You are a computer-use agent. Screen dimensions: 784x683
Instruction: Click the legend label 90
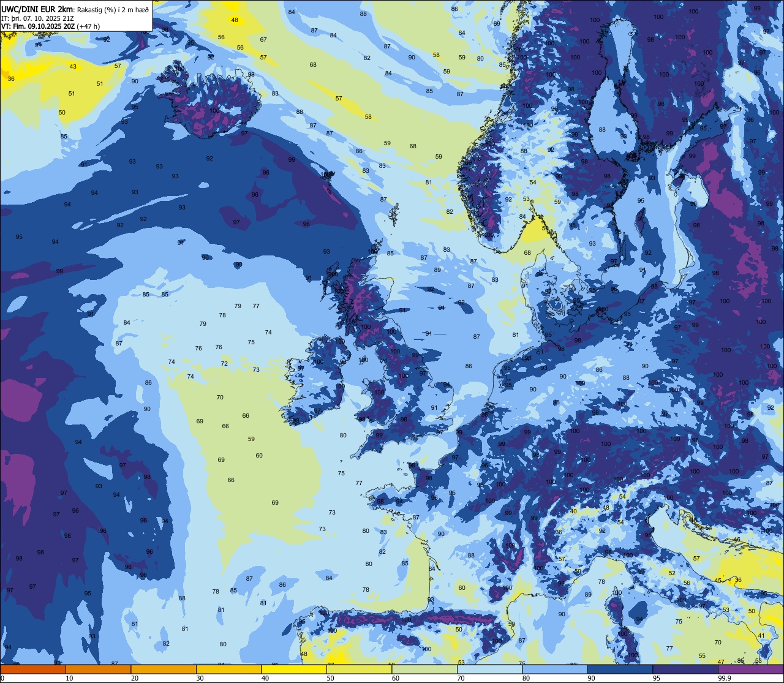click(x=591, y=678)
